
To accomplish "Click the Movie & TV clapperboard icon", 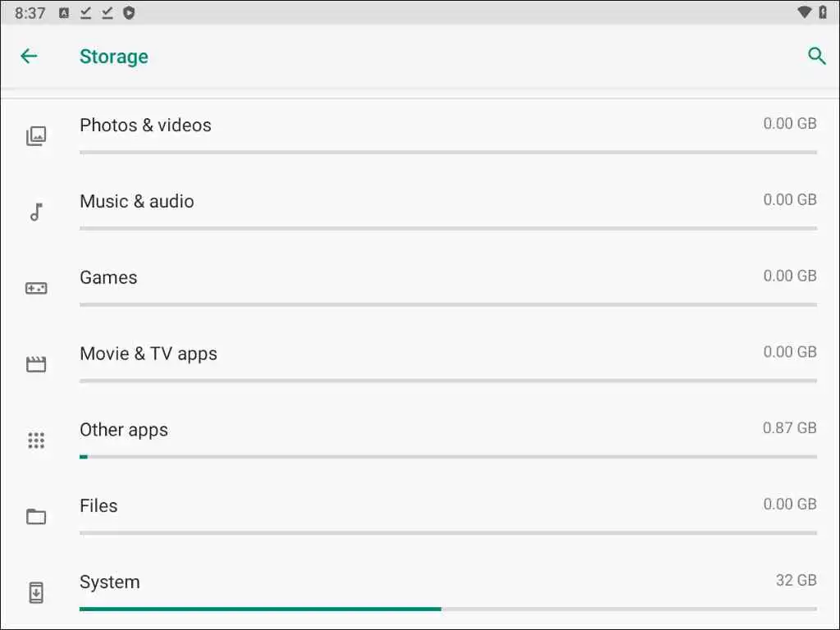I will (x=36, y=364).
